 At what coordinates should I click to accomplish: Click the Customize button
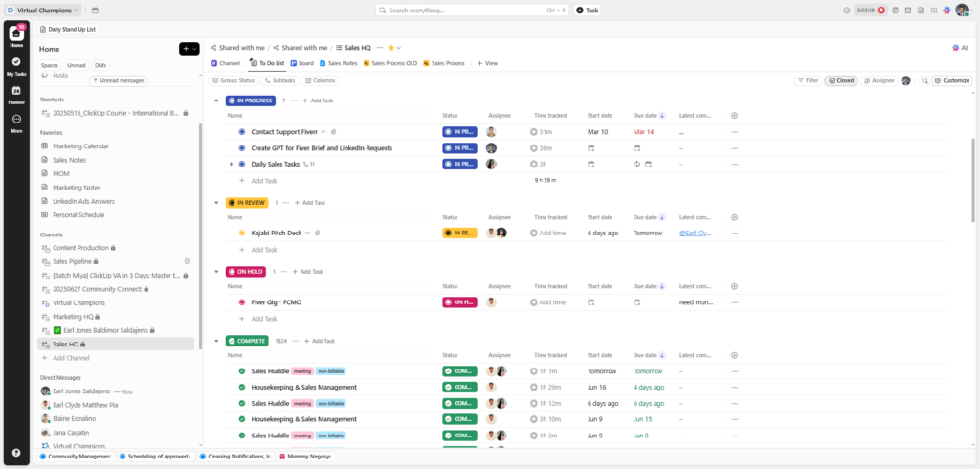pyautogui.click(x=951, y=80)
